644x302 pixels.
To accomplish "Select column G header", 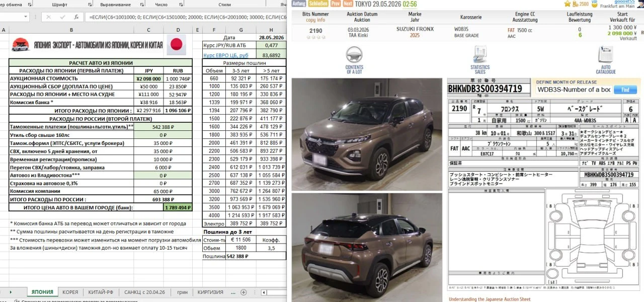I will [x=241, y=30].
